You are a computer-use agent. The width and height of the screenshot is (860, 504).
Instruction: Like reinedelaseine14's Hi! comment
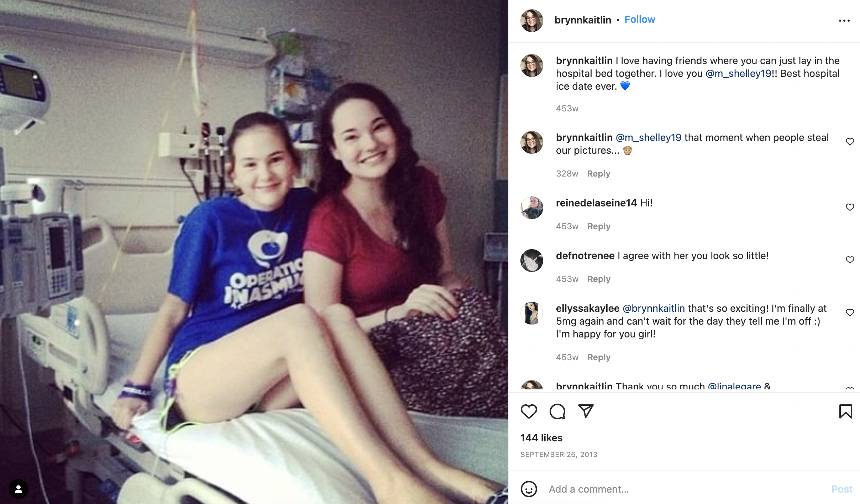(850, 207)
